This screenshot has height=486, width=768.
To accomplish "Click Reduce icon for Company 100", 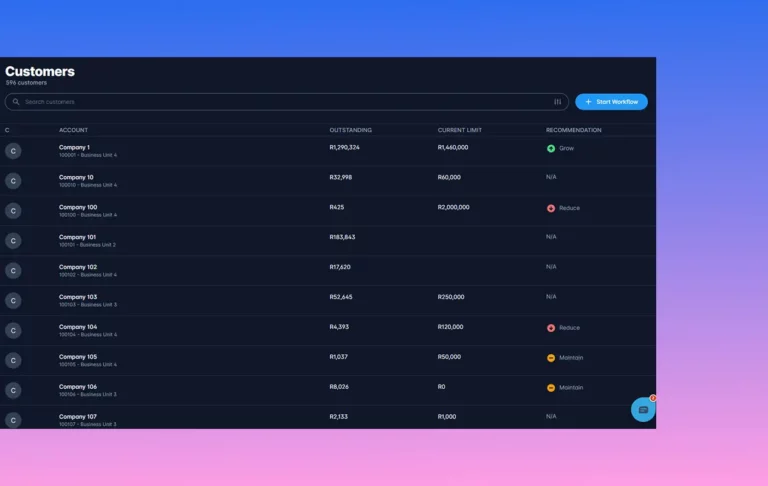I will [x=551, y=208].
